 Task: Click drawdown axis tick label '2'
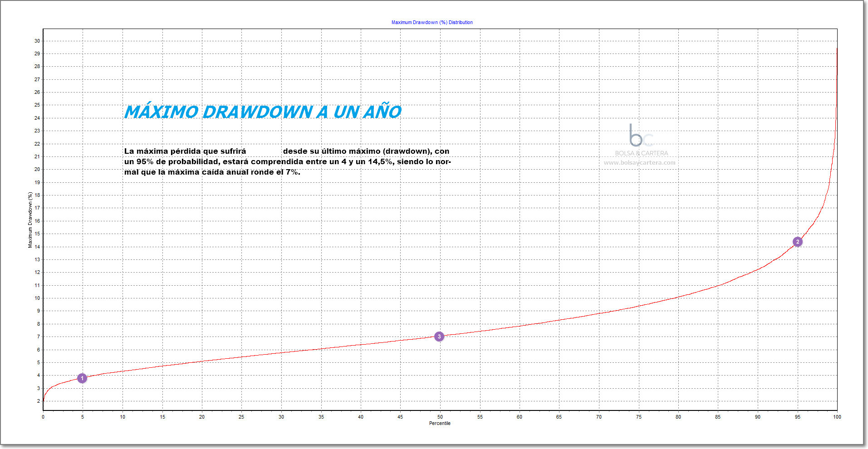pos(39,401)
